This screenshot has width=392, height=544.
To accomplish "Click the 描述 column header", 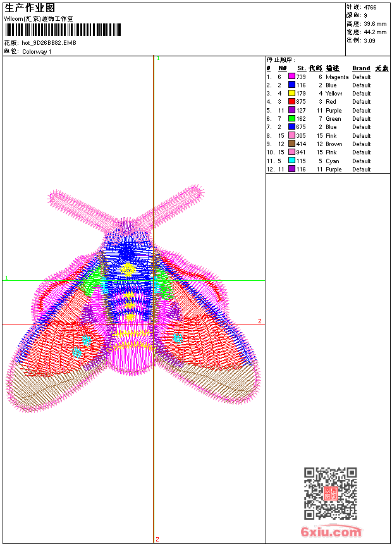I will click(333, 68).
